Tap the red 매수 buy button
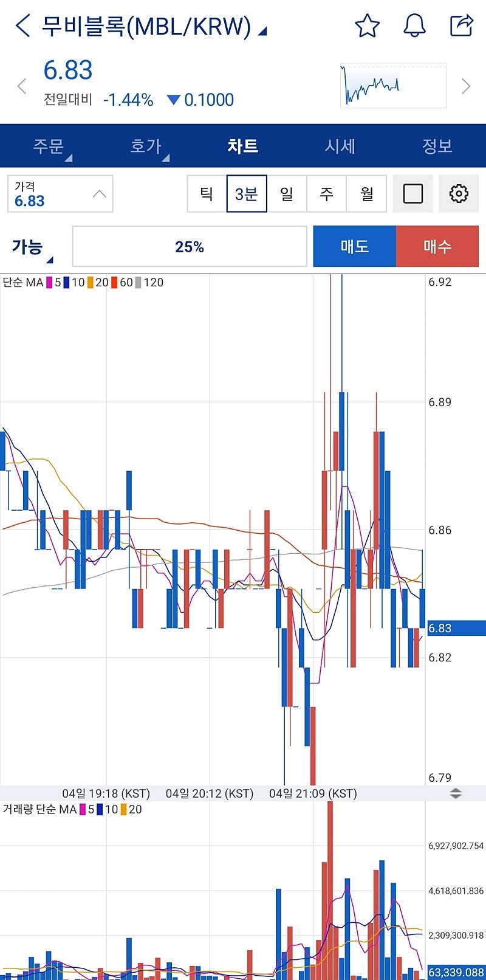Viewport: 486px width, 980px height. tap(437, 246)
